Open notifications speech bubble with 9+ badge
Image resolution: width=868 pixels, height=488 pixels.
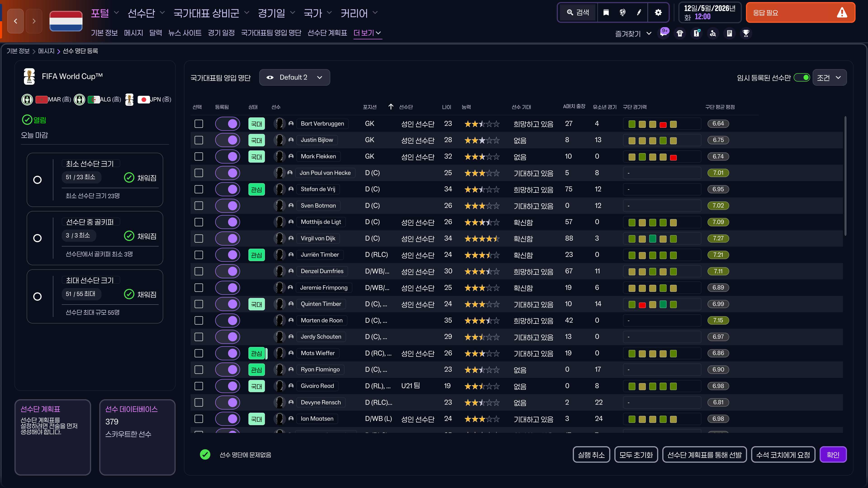(x=664, y=33)
